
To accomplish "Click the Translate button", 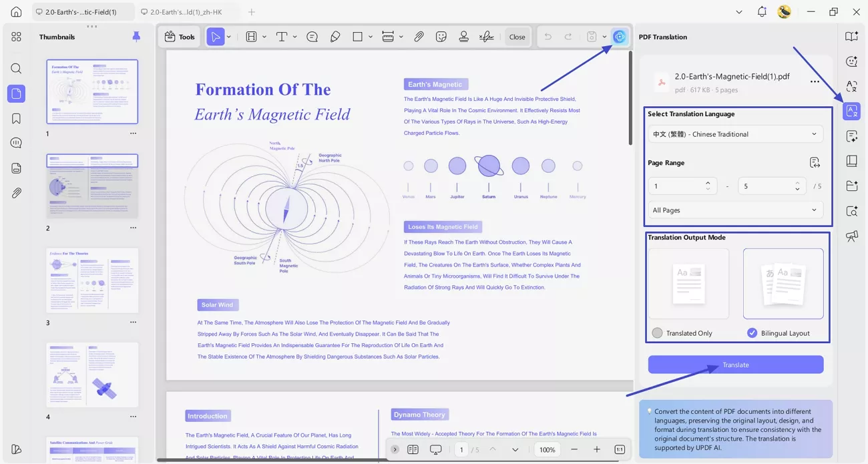I will (x=735, y=365).
